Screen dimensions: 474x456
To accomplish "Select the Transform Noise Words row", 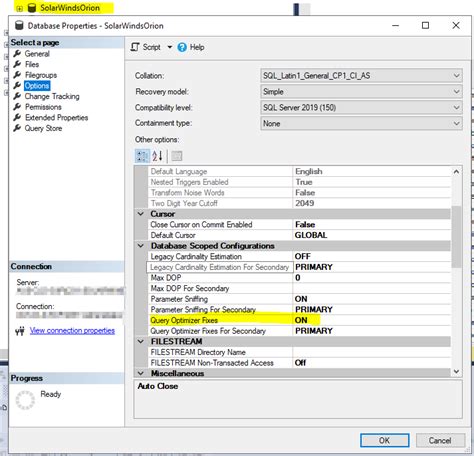I will click(299, 193).
